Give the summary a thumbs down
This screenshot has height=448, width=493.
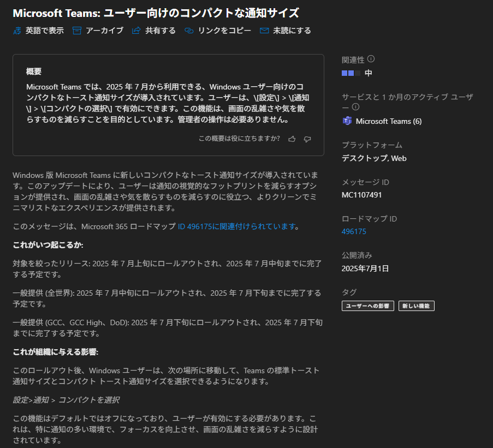[307, 139]
